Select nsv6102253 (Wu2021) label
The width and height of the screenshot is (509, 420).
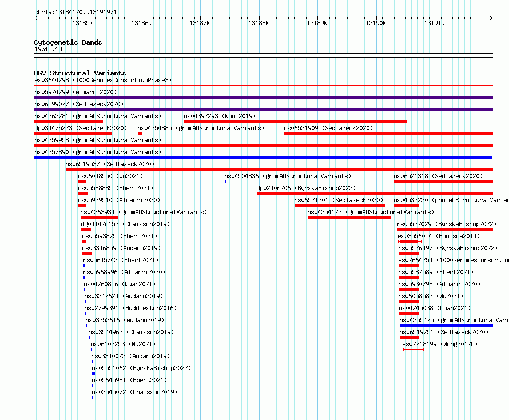click(123, 344)
